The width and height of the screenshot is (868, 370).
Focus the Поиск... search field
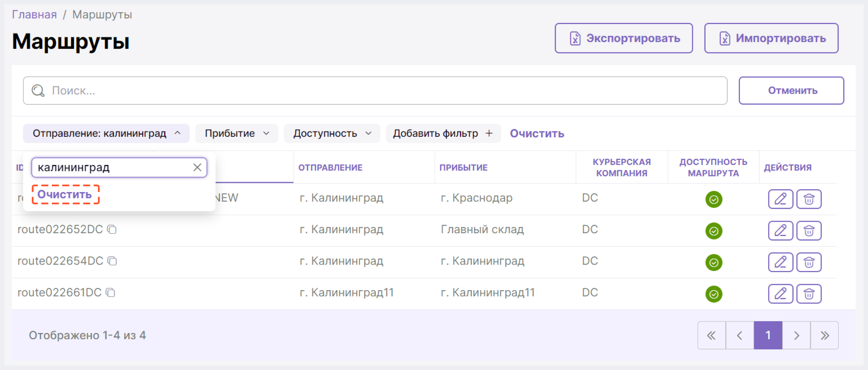(x=375, y=90)
